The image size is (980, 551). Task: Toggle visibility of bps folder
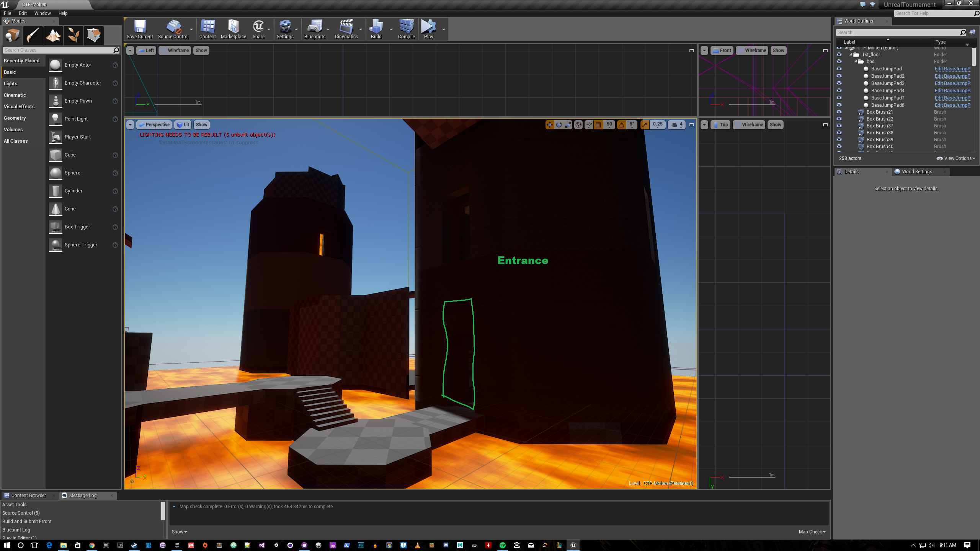pyautogui.click(x=839, y=62)
